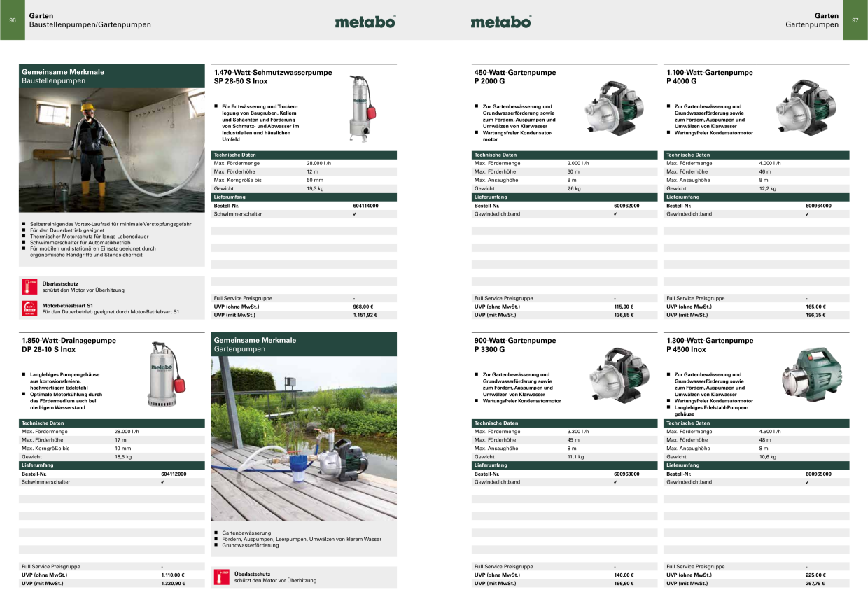The width and height of the screenshot is (868, 613).
Task: Click the 450-Watt-Gartenpumpe P 2000 G title
Action: point(515,77)
